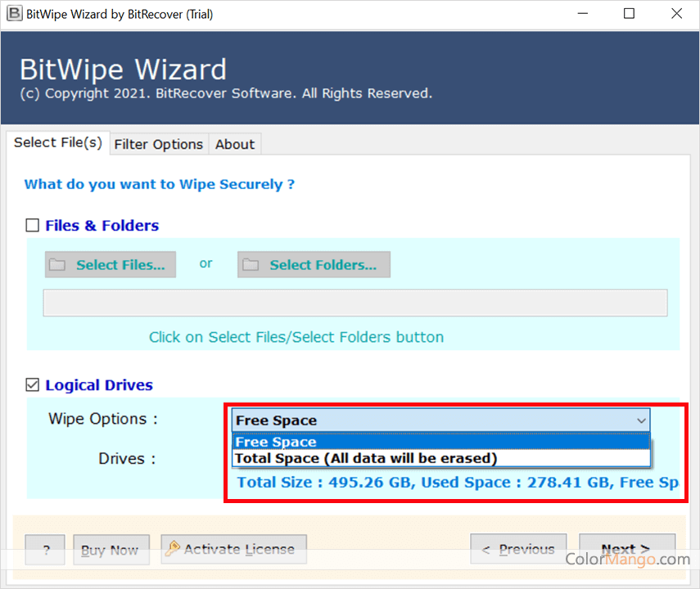Choose Free Space in the dropdown list
Screen dimensions: 700x589
tap(441, 442)
